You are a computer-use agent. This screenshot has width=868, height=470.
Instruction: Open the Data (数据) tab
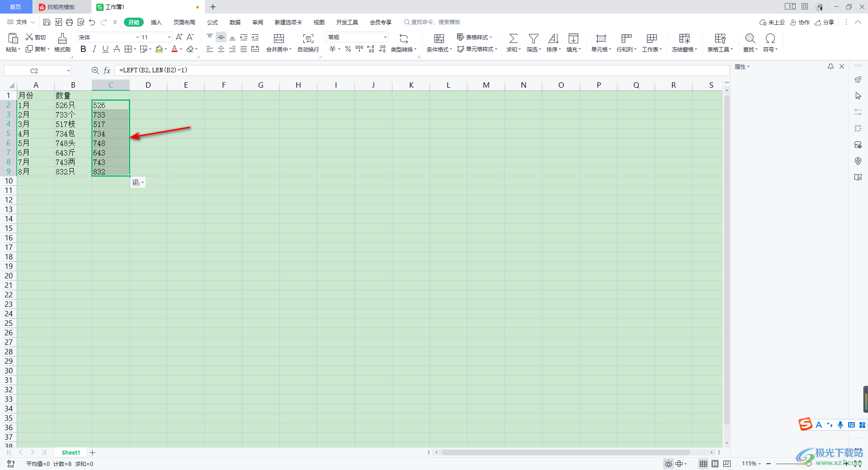coord(235,22)
